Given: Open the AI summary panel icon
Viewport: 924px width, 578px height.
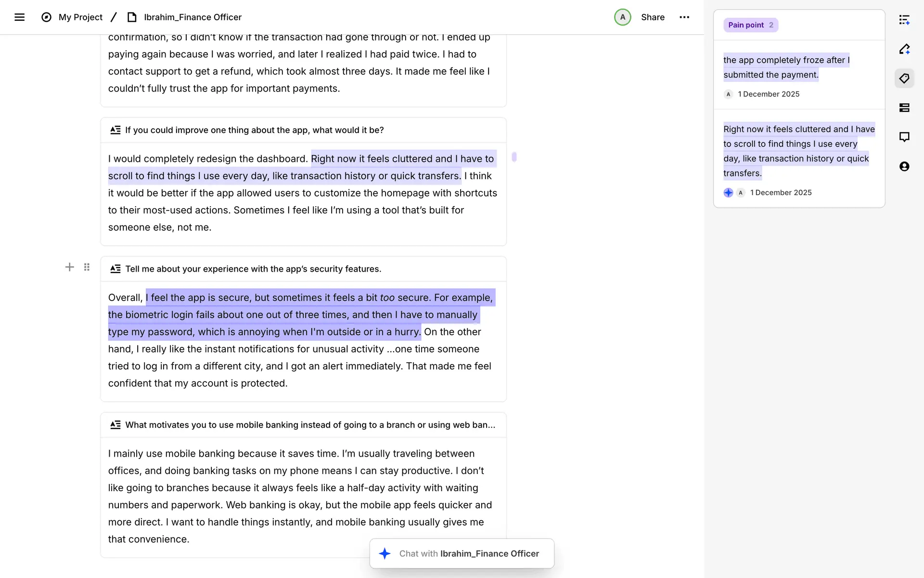Looking at the screenshot, I should (x=904, y=20).
